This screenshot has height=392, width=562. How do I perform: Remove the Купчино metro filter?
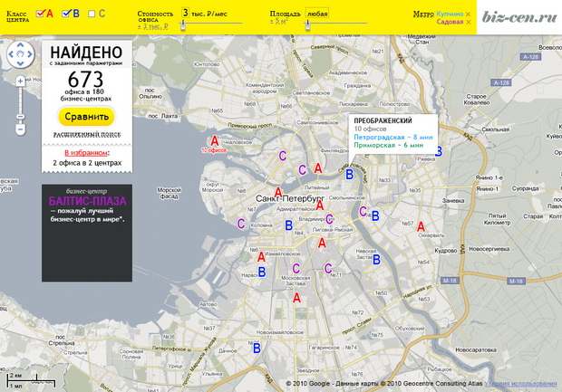pyautogui.click(x=468, y=14)
